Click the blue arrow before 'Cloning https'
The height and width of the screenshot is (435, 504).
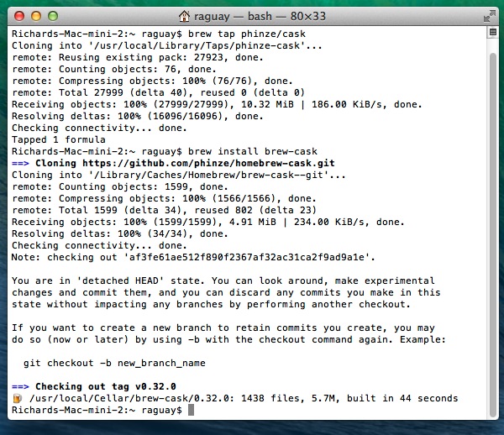coord(20,163)
